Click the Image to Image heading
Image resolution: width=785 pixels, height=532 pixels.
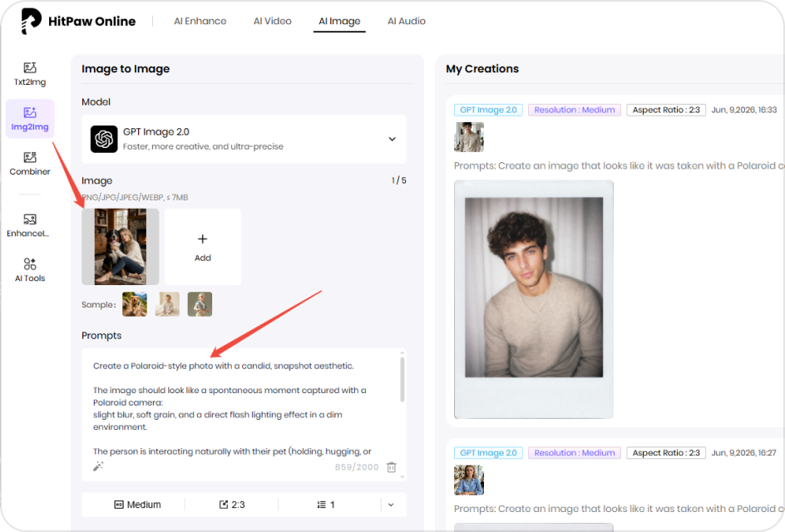coord(126,69)
